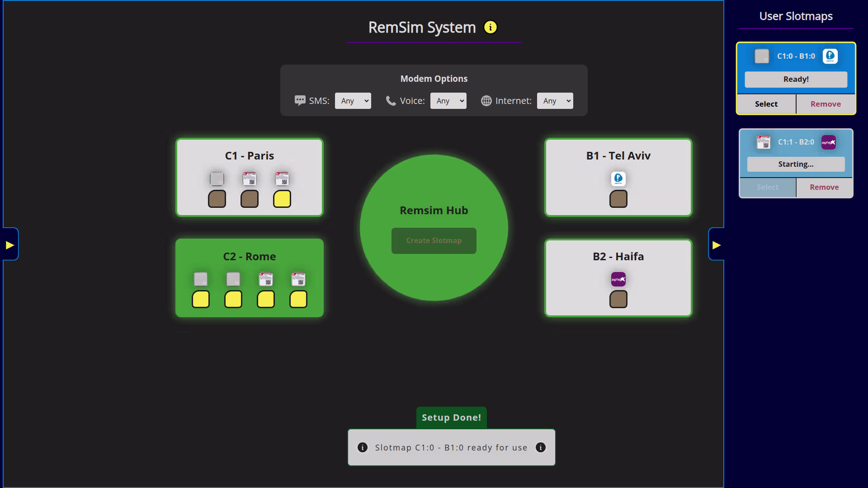Click the modem chip icon in the C1:1 - B2:0 card
This screenshot has width=868, height=488.
pyautogui.click(x=764, y=142)
